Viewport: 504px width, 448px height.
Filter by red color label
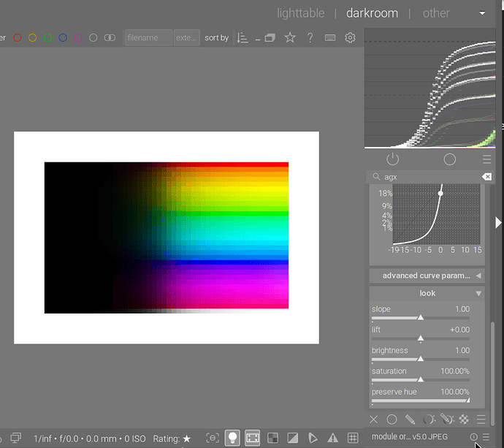coord(18,38)
